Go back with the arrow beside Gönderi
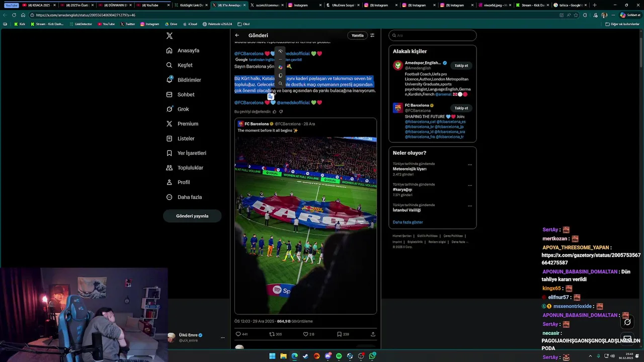Viewport: 644px width, 362px height. [237, 36]
